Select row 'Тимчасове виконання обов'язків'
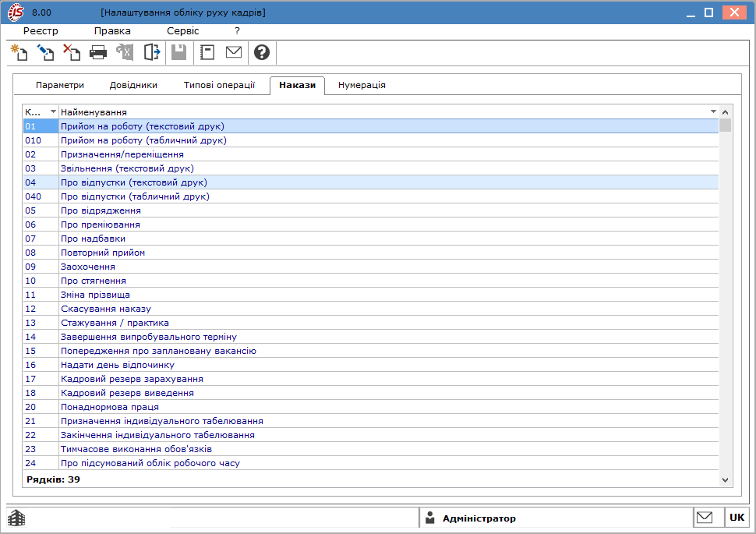756x534 pixels. point(371,448)
